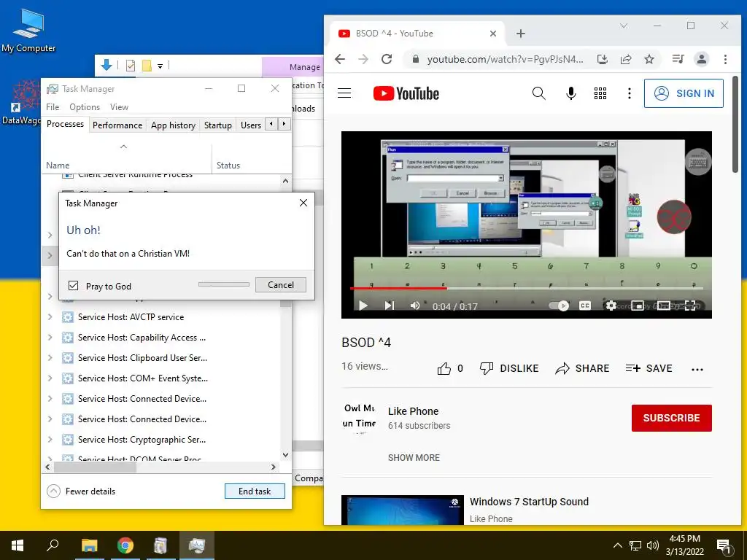
Task: Click SIGN IN on YouTube
Action: click(x=683, y=93)
